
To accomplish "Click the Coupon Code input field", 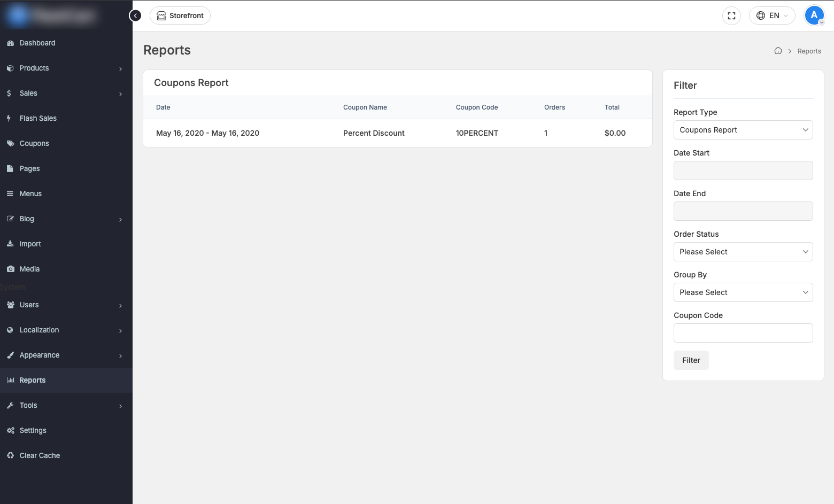I will [743, 333].
